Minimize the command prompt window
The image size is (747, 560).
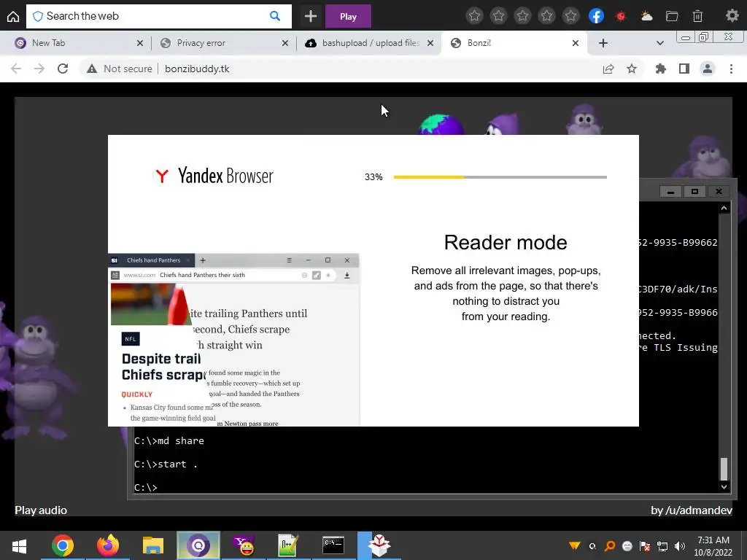pos(671,192)
